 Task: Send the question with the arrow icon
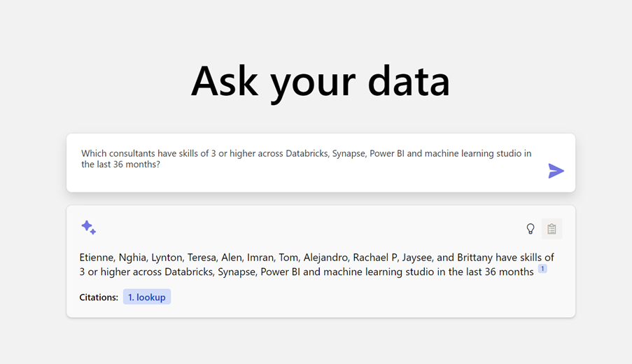pos(556,171)
